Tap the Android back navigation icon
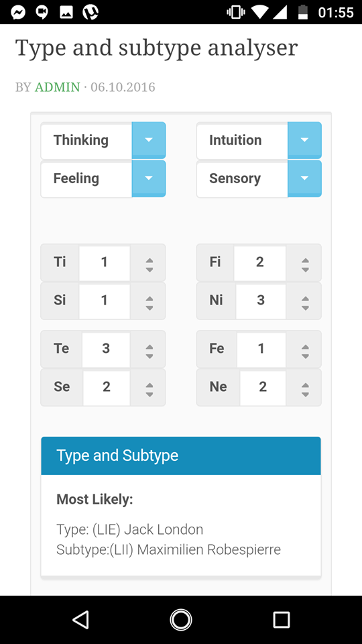The image size is (362, 644). [80, 619]
